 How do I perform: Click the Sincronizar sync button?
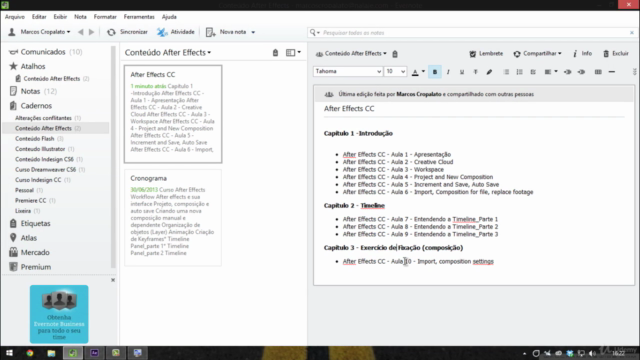point(127,32)
